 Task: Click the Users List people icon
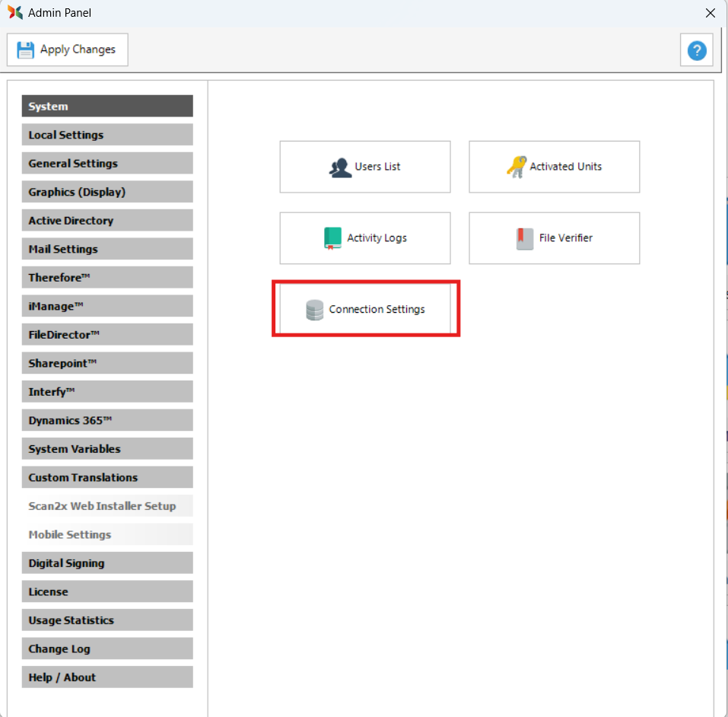pyautogui.click(x=340, y=167)
